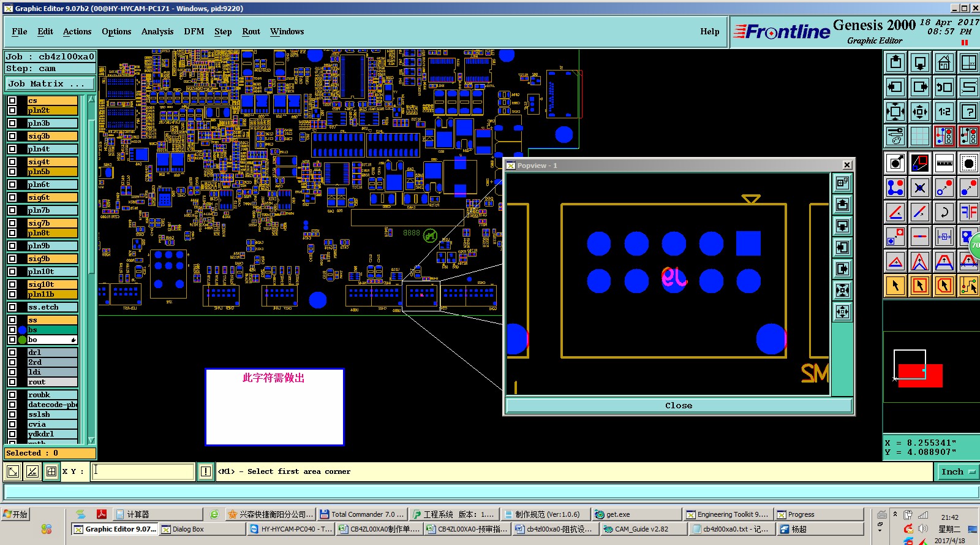The width and height of the screenshot is (980, 545).
Task: Toggle the sig3b layer checkbox
Action: coord(12,136)
